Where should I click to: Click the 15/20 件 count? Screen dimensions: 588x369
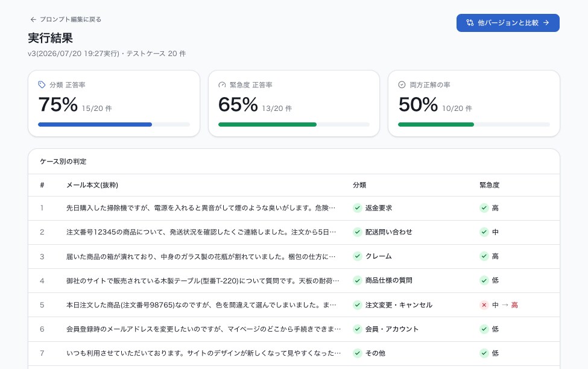pyautogui.click(x=96, y=109)
